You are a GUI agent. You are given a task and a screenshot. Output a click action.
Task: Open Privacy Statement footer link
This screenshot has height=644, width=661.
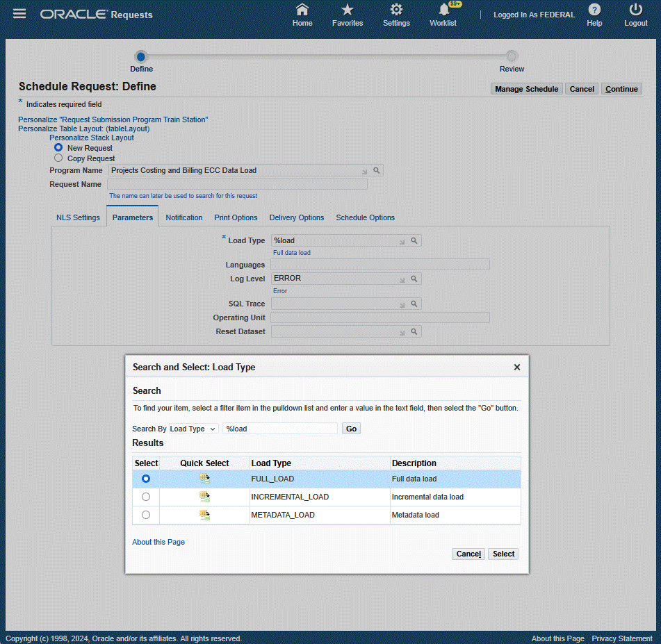coord(622,638)
